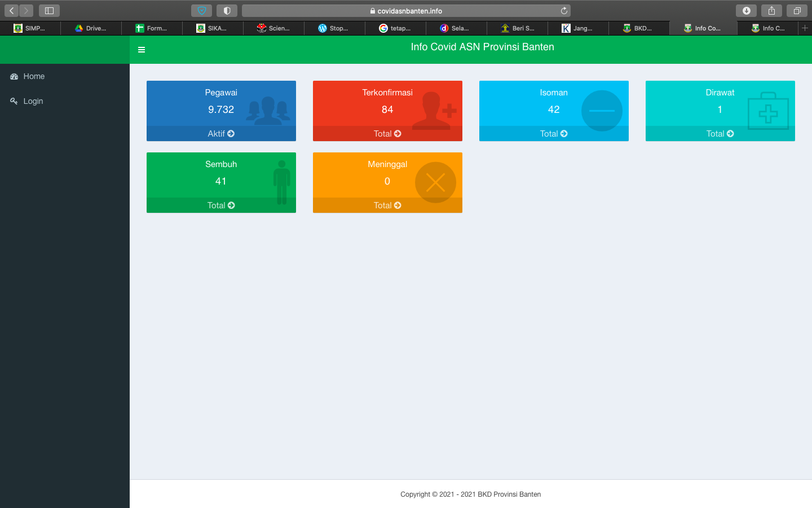
Task: Open Total details on the Dirawat card
Action: coord(720,134)
